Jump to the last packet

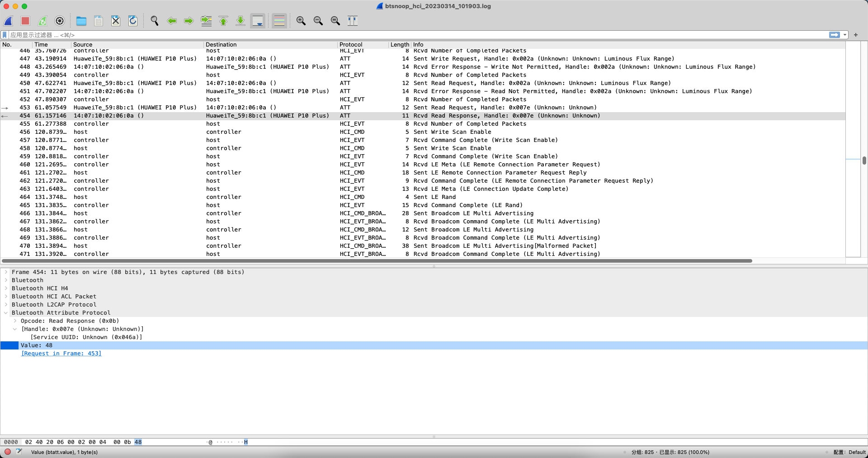241,21
